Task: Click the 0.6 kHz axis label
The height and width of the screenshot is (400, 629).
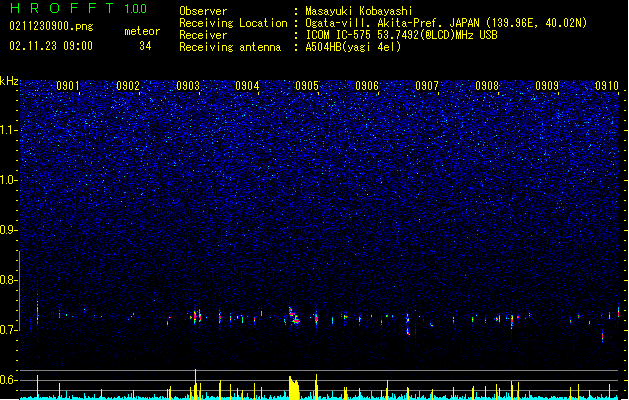Action: [8, 380]
